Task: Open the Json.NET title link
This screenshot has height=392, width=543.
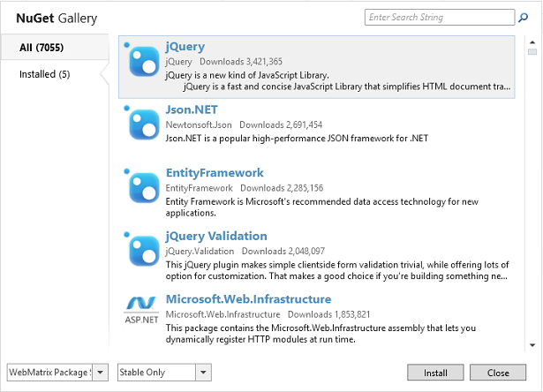Action: (192, 109)
